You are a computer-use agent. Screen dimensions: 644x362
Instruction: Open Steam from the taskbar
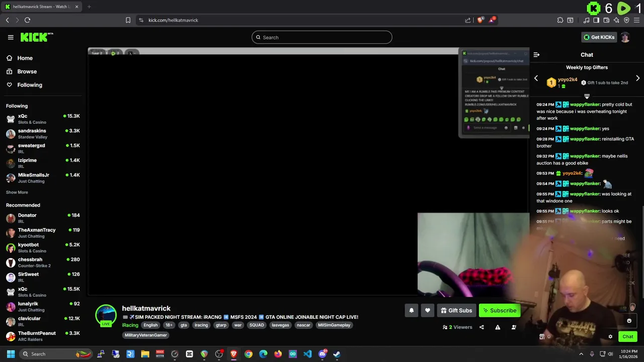337,354
